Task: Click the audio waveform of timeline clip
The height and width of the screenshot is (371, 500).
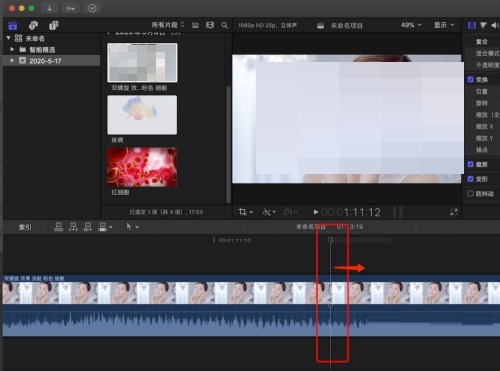Action: (251, 320)
